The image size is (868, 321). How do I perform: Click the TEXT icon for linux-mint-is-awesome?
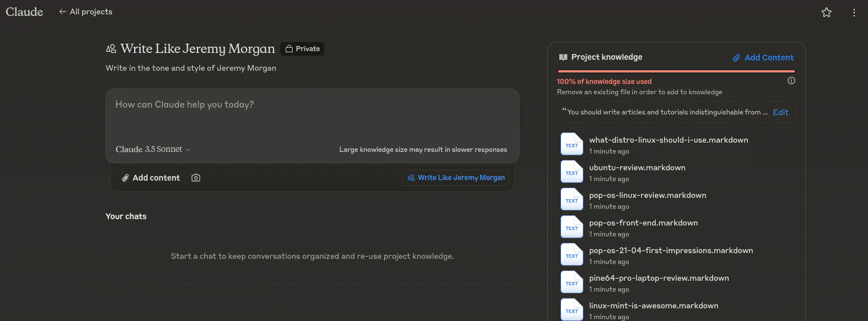571,309
